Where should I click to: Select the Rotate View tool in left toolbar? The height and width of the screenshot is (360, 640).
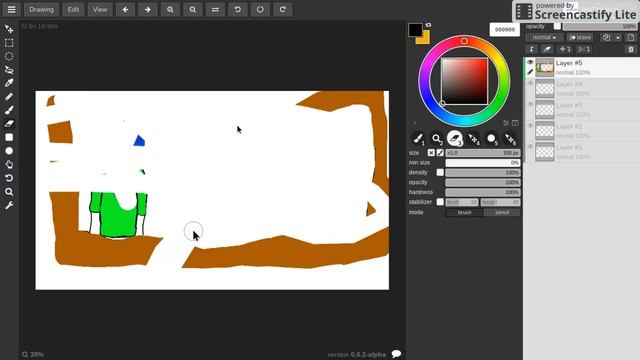pyautogui.click(x=9, y=178)
